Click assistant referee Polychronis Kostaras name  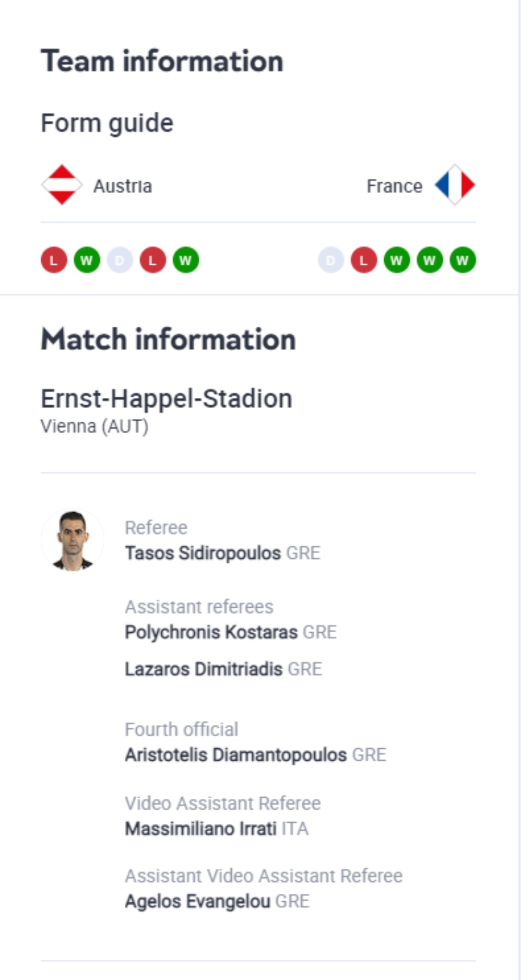[212, 632]
